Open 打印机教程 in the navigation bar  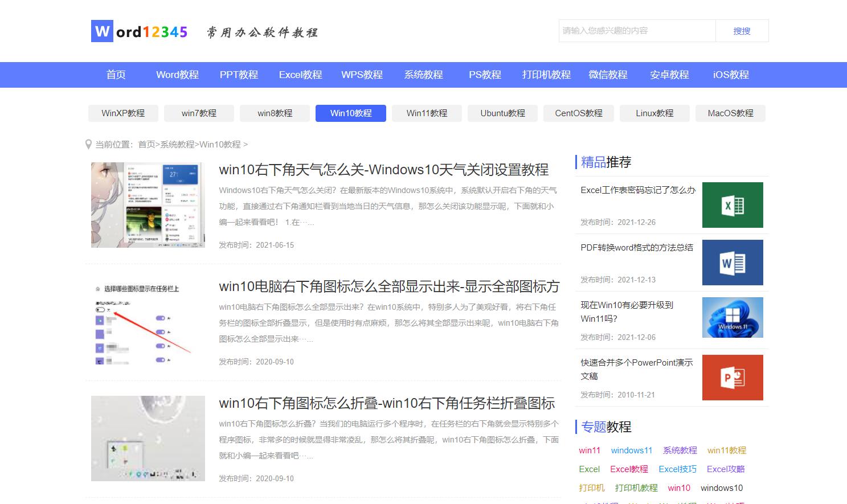pyautogui.click(x=547, y=75)
